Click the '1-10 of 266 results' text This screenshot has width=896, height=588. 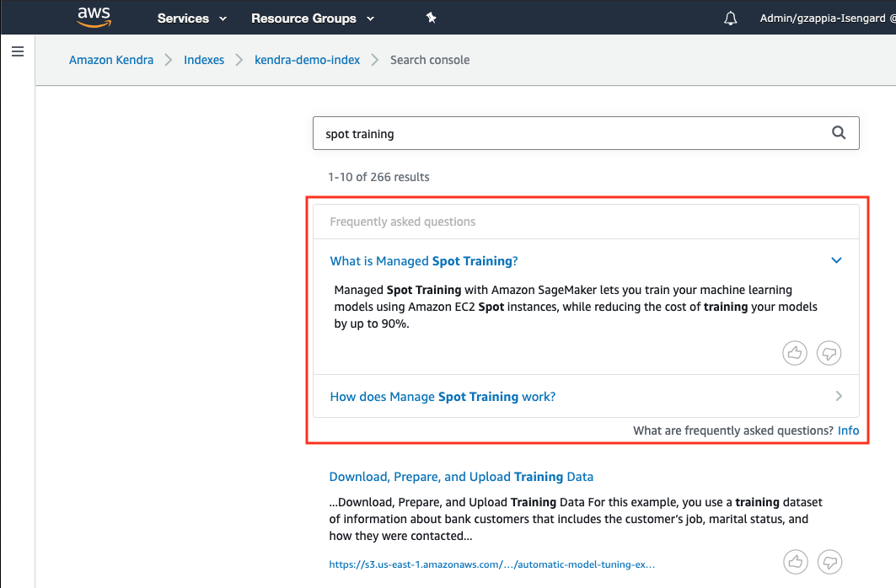click(x=378, y=177)
